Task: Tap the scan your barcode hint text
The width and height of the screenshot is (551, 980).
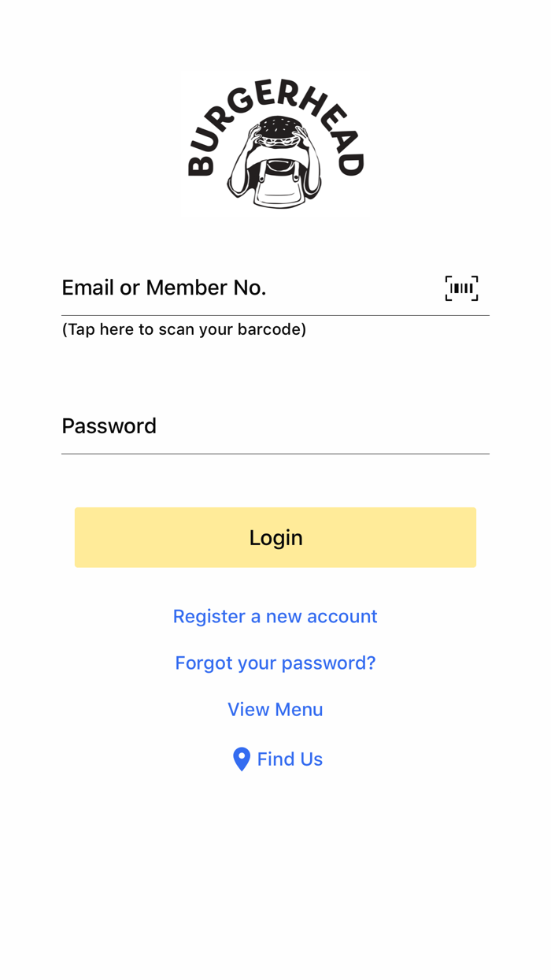Action: (x=184, y=329)
